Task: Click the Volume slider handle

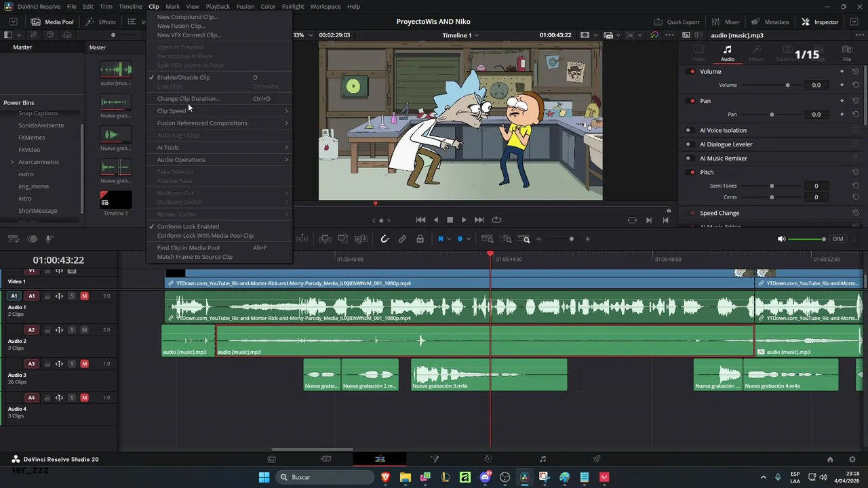Action: coord(787,85)
